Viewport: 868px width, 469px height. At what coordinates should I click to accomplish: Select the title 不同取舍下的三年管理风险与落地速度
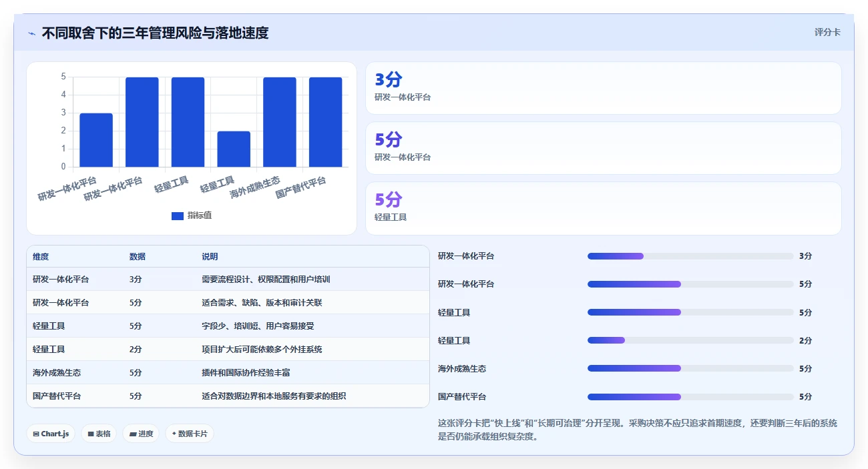[x=155, y=33]
